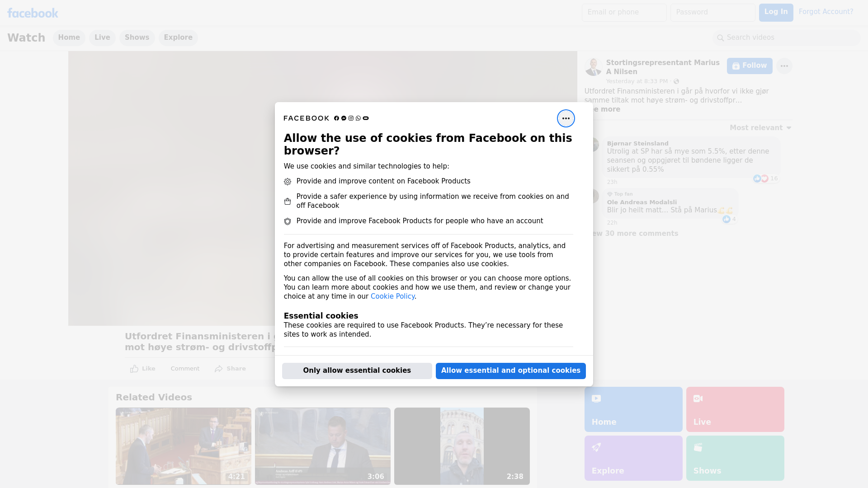Click the Facebook logo in top left

[x=33, y=13]
